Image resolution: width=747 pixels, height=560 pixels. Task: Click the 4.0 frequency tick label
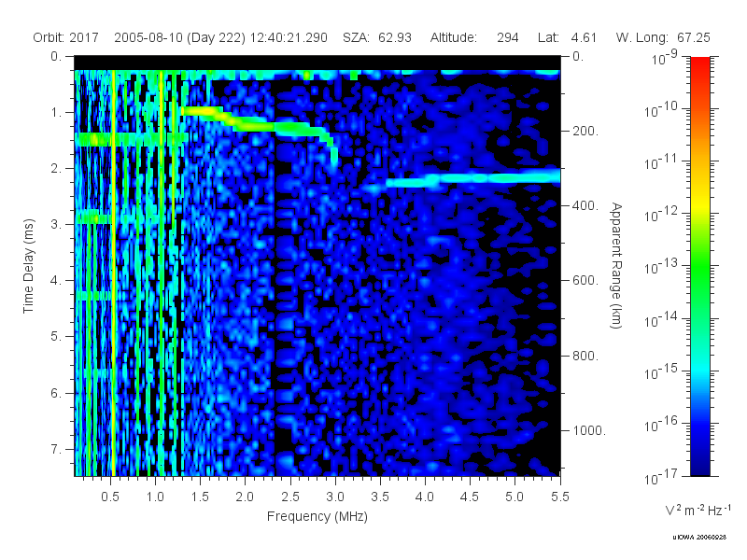(x=425, y=497)
